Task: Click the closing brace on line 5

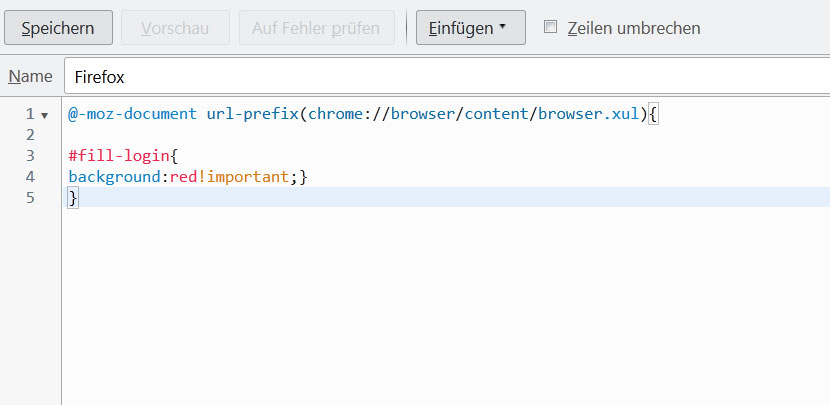Action: coord(73,197)
